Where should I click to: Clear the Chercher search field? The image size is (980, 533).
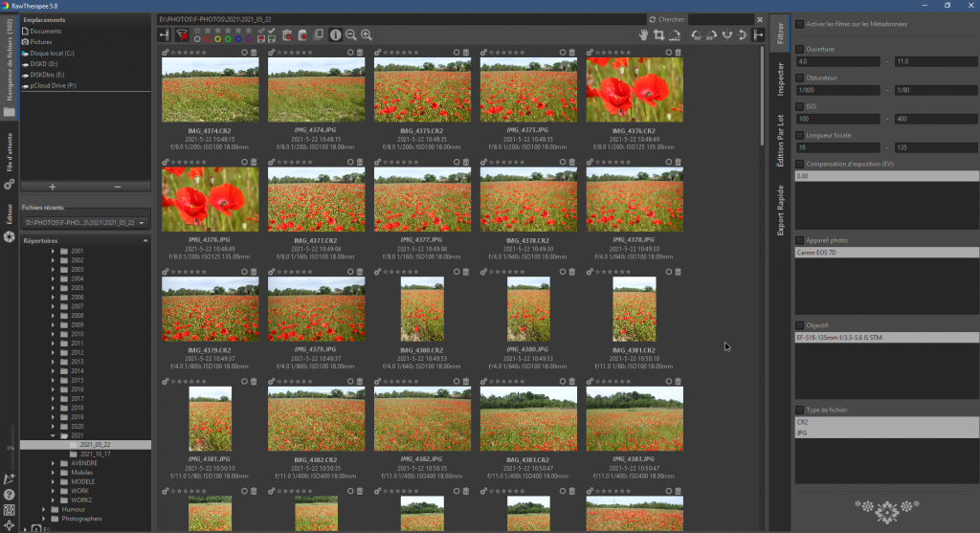[760, 19]
